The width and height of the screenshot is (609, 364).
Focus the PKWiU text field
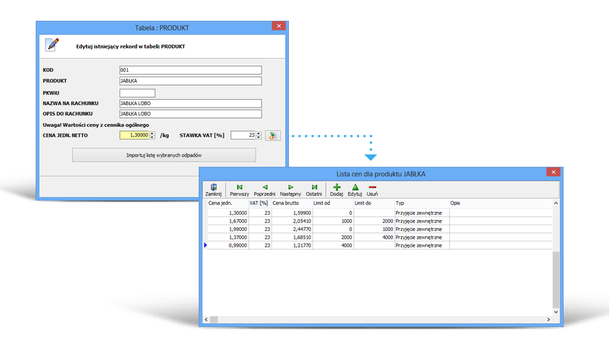[x=137, y=93]
